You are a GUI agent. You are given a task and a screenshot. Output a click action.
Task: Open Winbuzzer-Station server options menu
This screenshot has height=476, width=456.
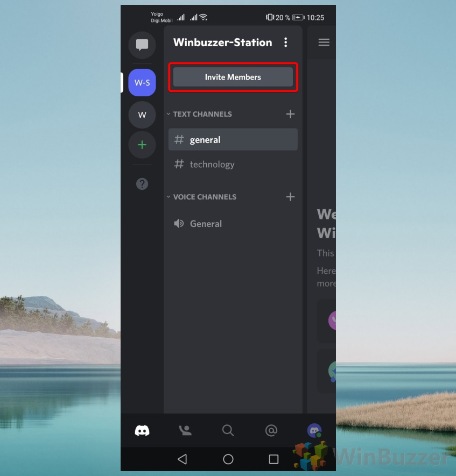[x=285, y=42]
